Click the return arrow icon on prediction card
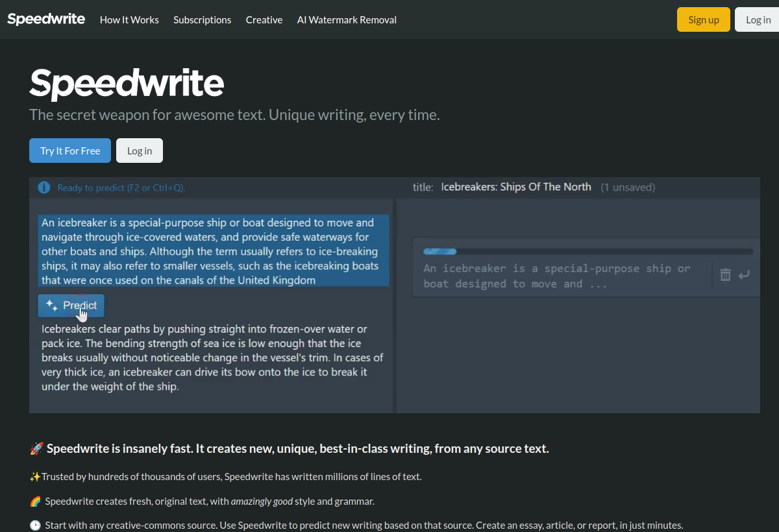The height and width of the screenshot is (532, 779). (744, 275)
